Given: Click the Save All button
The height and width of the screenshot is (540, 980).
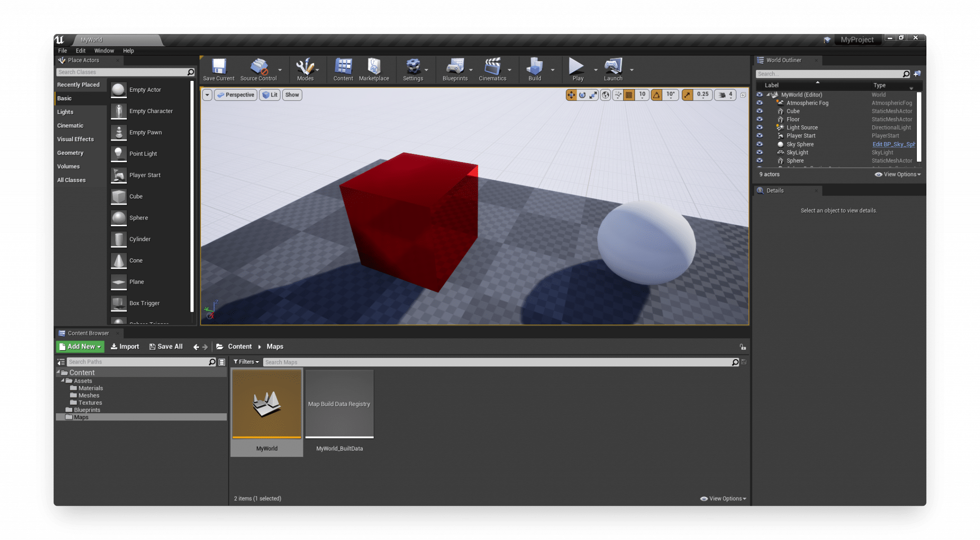Looking at the screenshot, I should (x=166, y=346).
